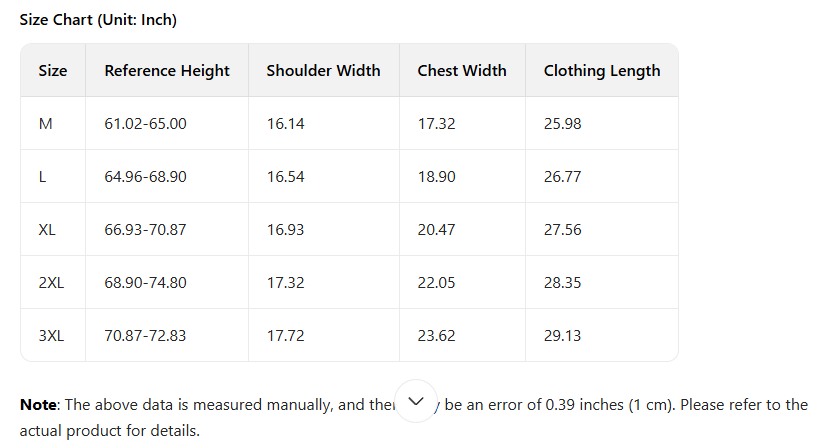Select the M size row label
The image size is (819, 440).
[x=45, y=124]
